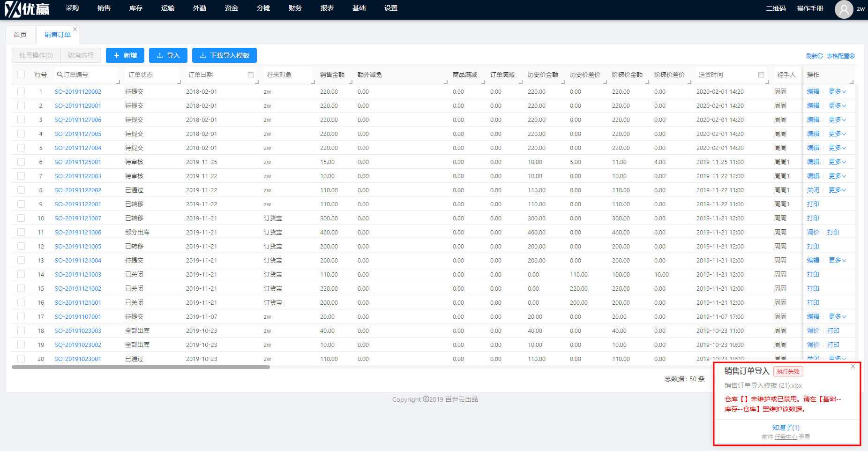Check the row for SO-20191129001
Viewport: 868px width, 451px height.
(21, 105)
